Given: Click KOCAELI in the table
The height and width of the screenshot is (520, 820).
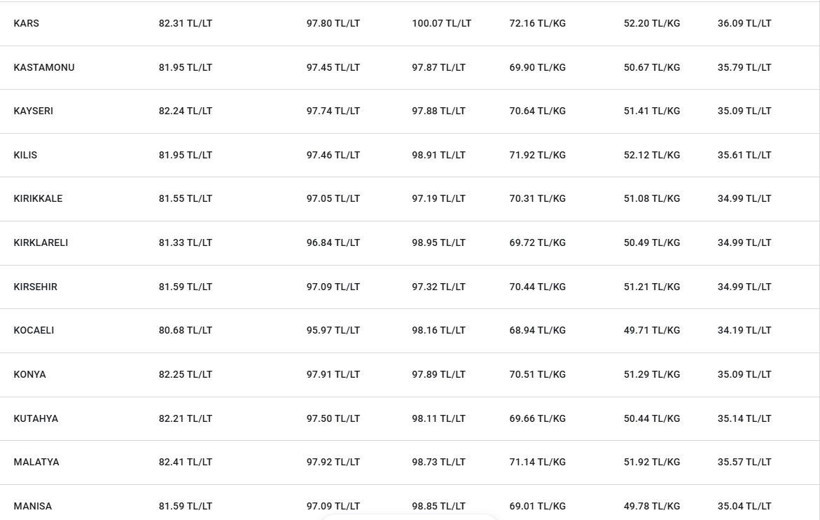Looking at the screenshot, I should click(x=34, y=331).
